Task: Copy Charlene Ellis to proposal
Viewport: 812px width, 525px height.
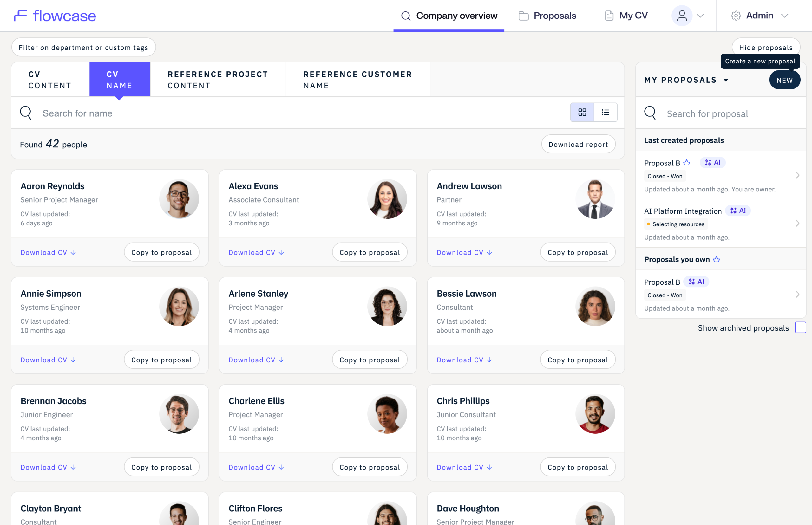Action: pyautogui.click(x=370, y=467)
